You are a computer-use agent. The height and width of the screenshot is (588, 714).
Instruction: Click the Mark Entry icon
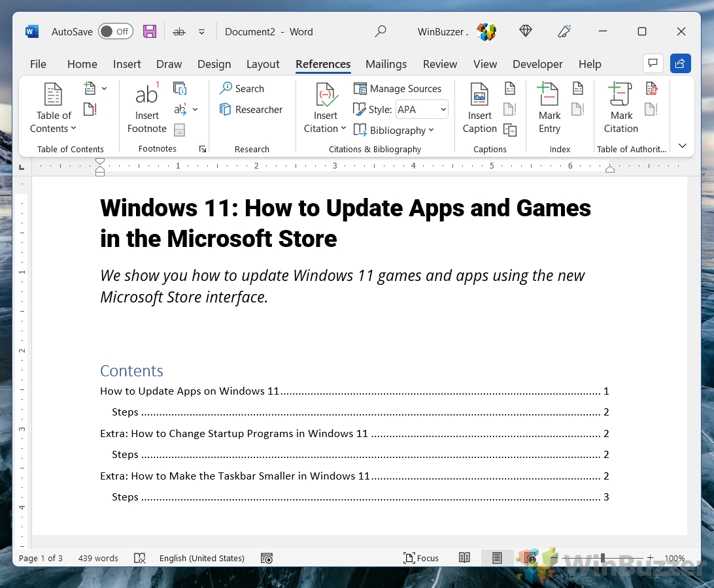pos(549,95)
